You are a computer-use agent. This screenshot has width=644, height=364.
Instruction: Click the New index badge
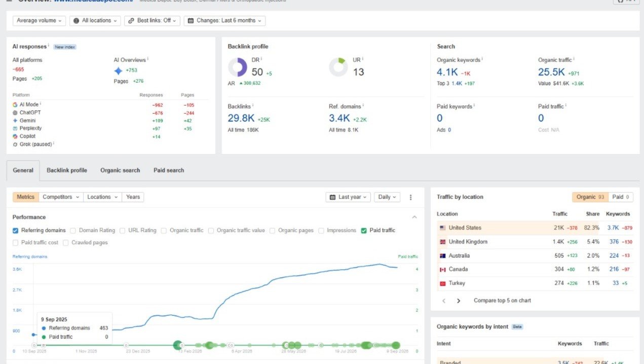click(x=65, y=47)
